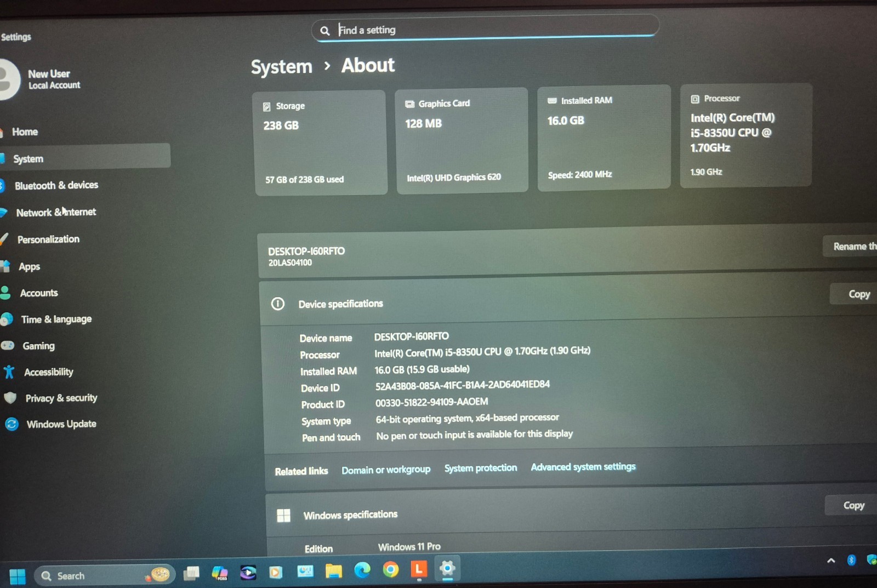This screenshot has width=877, height=588.
Task: Select the Product ID 00330-51822-94109-AAOEM text
Action: [431, 402]
